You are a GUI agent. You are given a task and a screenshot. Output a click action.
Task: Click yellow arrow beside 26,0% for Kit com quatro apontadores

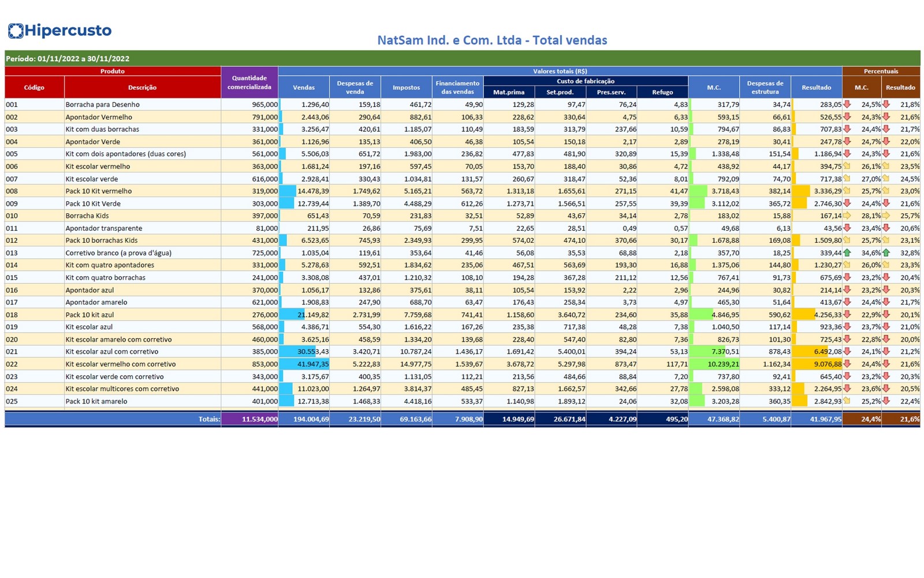847,265
